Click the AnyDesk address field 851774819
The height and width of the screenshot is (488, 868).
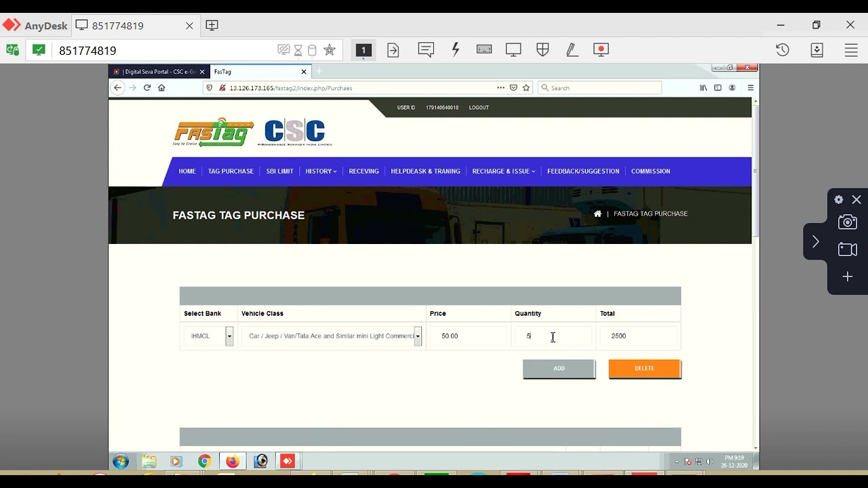(x=163, y=50)
